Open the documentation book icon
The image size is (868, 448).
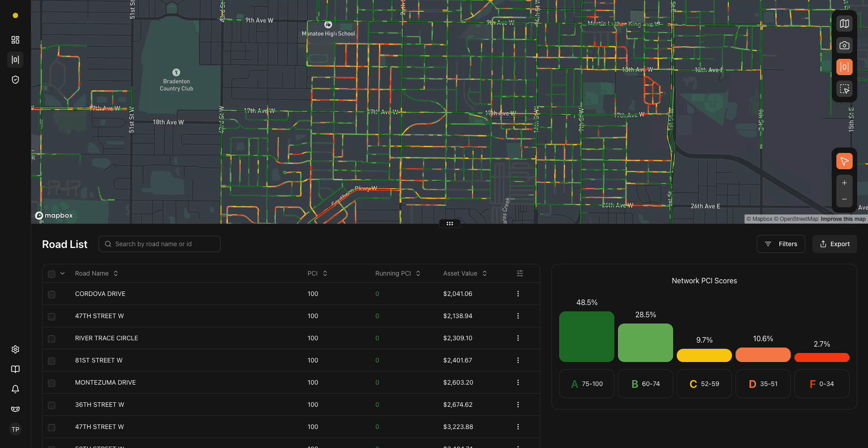(x=15, y=369)
